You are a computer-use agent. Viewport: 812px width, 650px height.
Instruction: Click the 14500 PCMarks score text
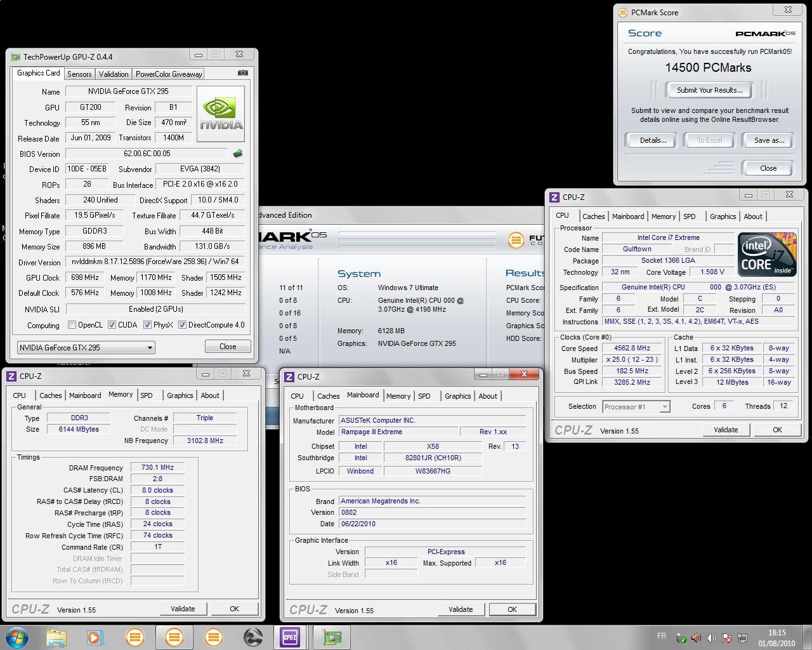point(708,68)
